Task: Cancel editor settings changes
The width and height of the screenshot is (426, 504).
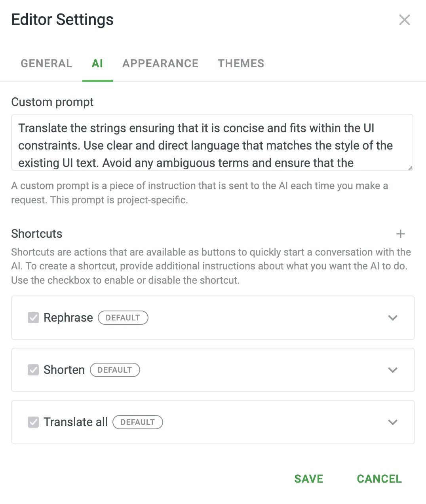Action: [378, 479]
